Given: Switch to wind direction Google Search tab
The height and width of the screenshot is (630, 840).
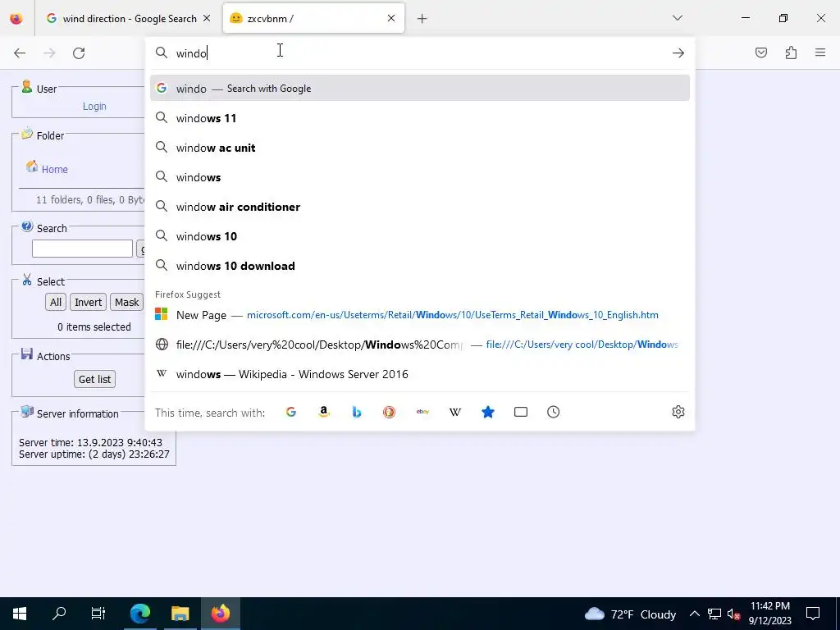Looking at the screenshot, I should pyautogui.click(x=129, y=18).
